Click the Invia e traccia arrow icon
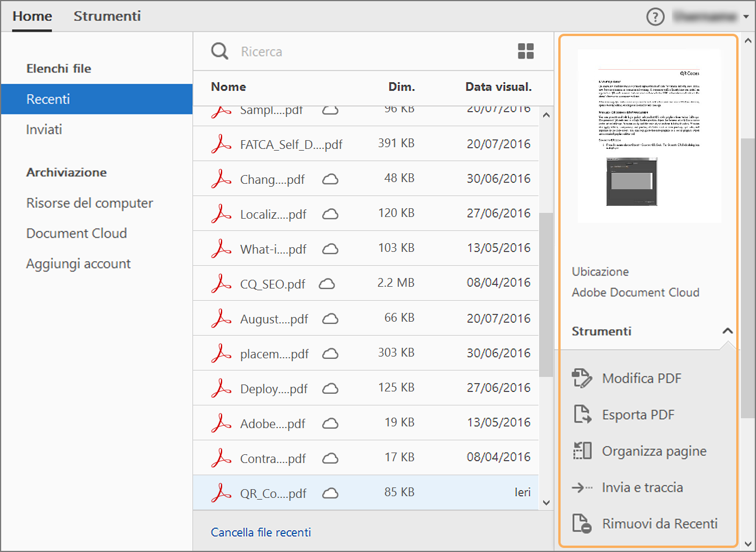The image size is (756, 552). (582, 487)
